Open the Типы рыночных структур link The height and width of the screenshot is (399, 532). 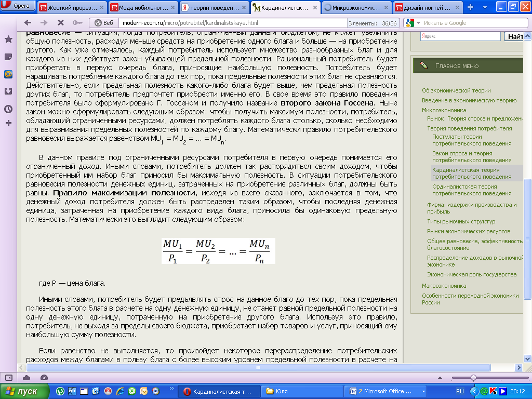pos(461,221)
